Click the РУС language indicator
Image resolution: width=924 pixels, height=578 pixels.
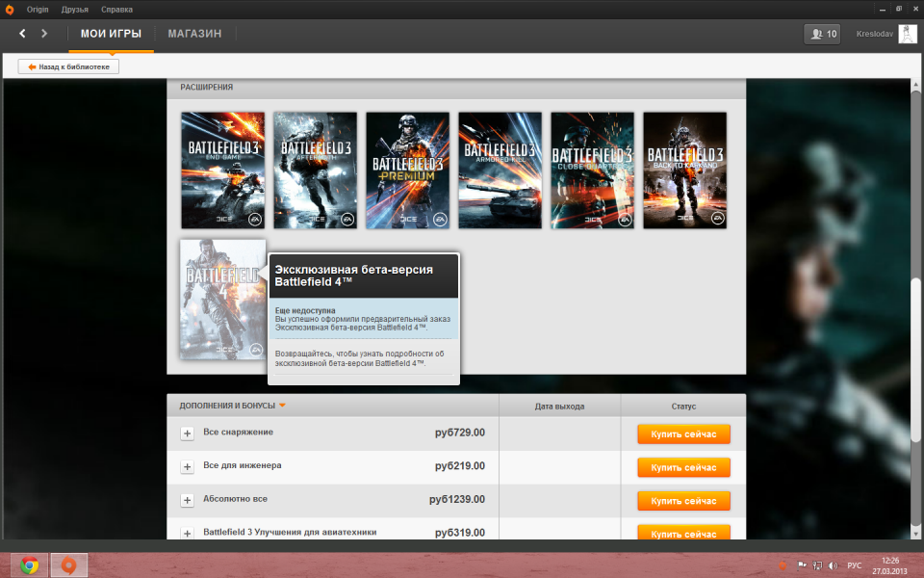(855, 565)
